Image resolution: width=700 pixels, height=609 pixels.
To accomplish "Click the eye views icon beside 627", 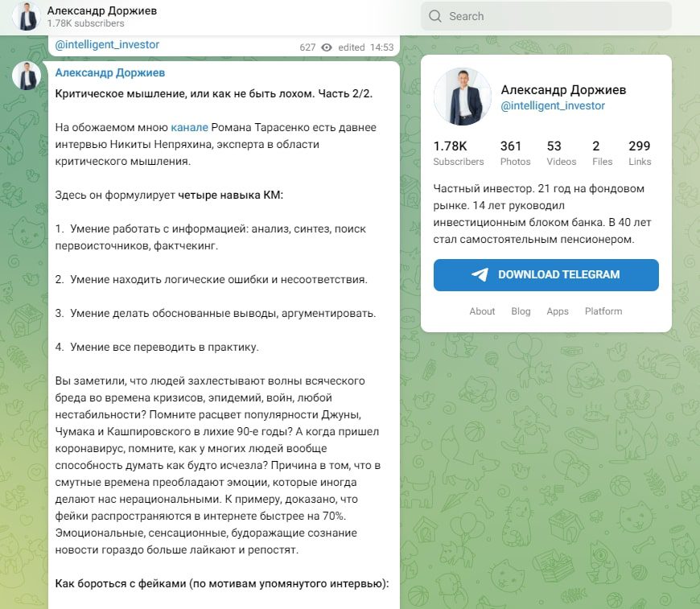I will 327,47.
